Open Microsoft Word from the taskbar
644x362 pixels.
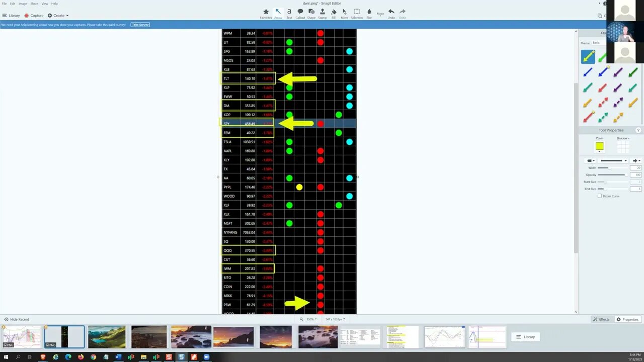point(118,357)
